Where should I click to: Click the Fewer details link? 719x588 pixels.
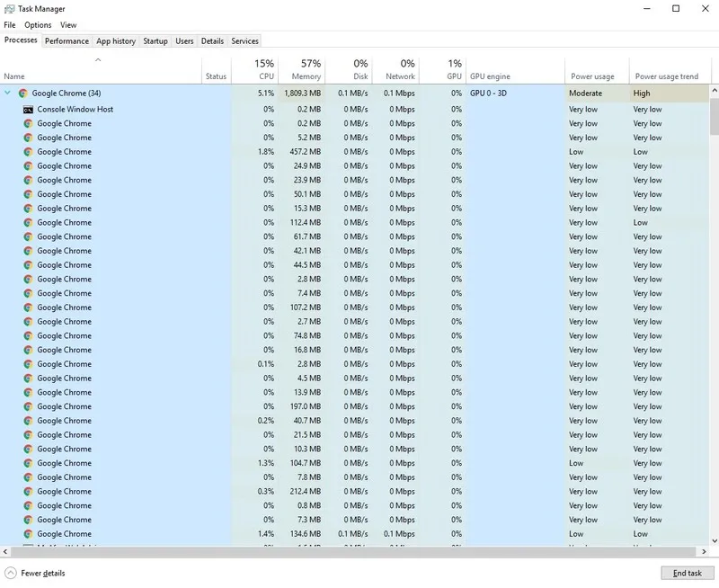[x=42, y=573]
